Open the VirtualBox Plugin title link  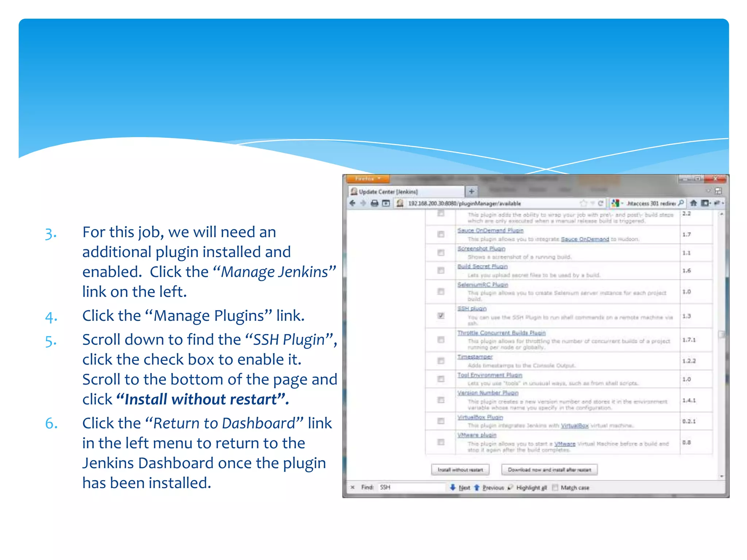click(x=480, y=417)
